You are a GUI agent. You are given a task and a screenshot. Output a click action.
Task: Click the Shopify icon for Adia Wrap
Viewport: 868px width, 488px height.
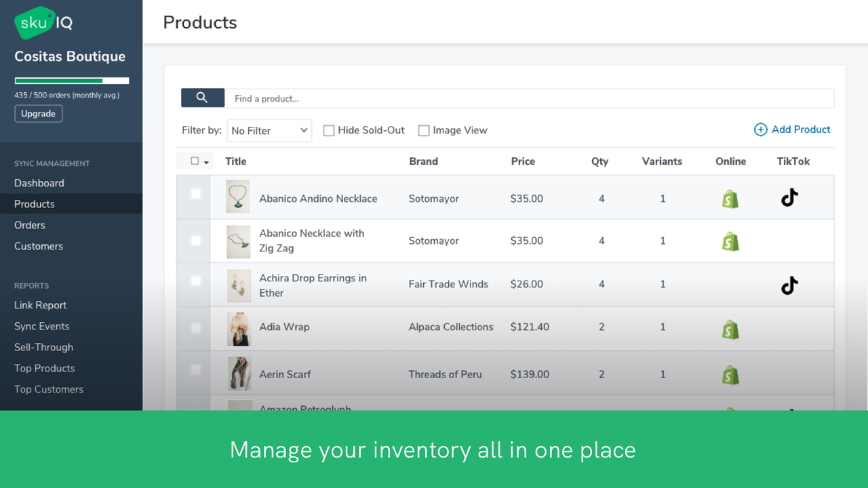coord(730,329)
